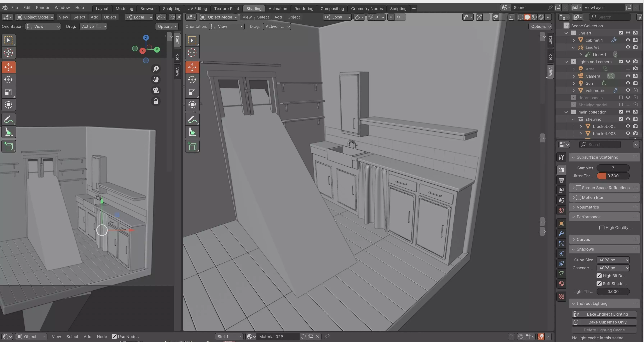Switch to the Geometry Nodes workspace tab
The image size is (644, 342).
367,8
